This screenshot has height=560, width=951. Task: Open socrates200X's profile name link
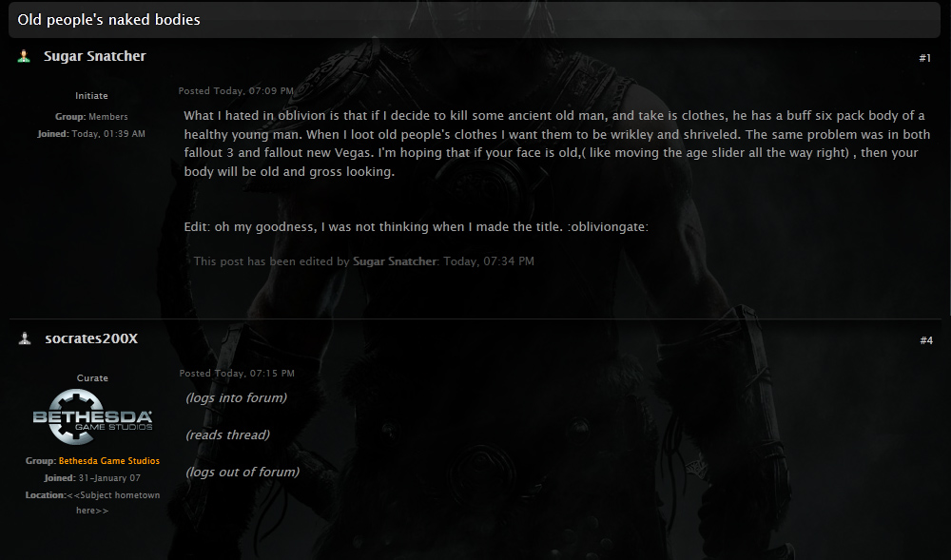(x=91, y=338)
